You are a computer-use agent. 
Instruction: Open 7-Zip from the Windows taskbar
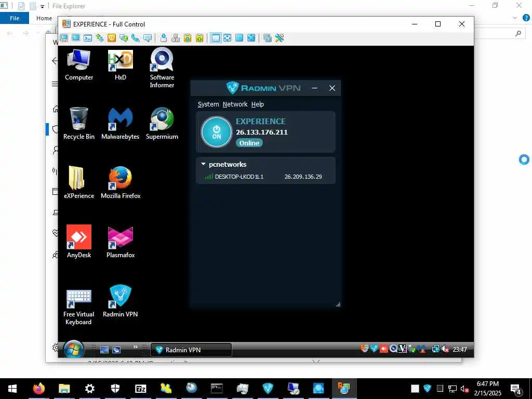tap(140, 389)
